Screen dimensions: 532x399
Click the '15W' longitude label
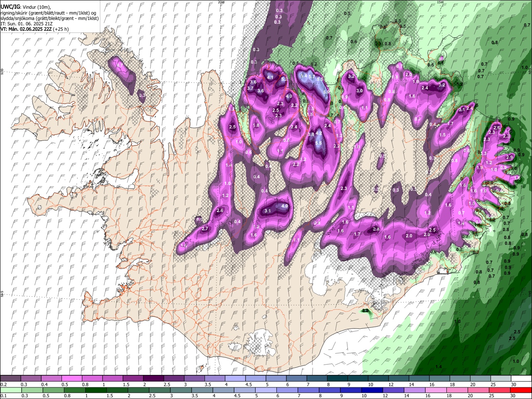pos(440,2)
